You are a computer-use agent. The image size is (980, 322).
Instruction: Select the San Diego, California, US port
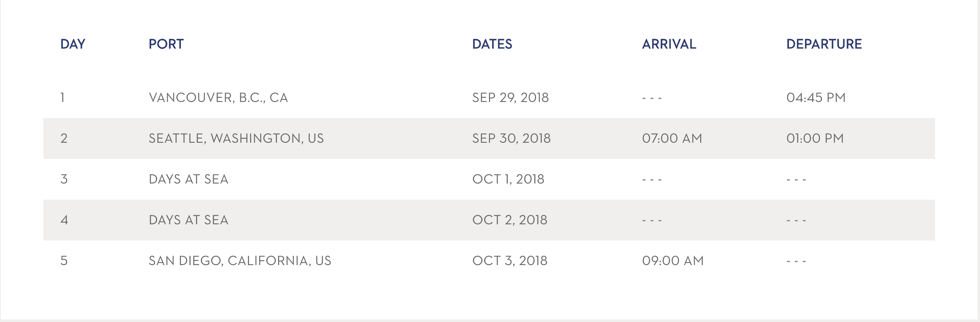(x=240, y=261)
